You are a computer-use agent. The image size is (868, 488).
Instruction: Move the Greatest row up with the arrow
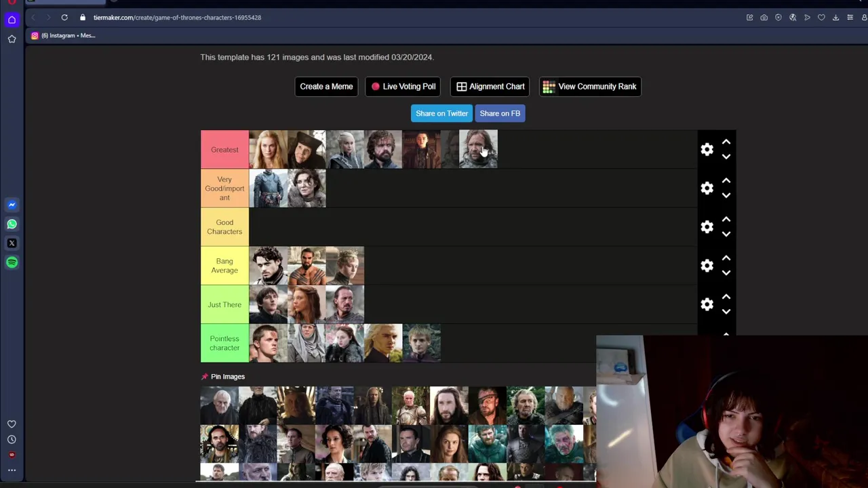pyautogui.click(x=726, y=142)
